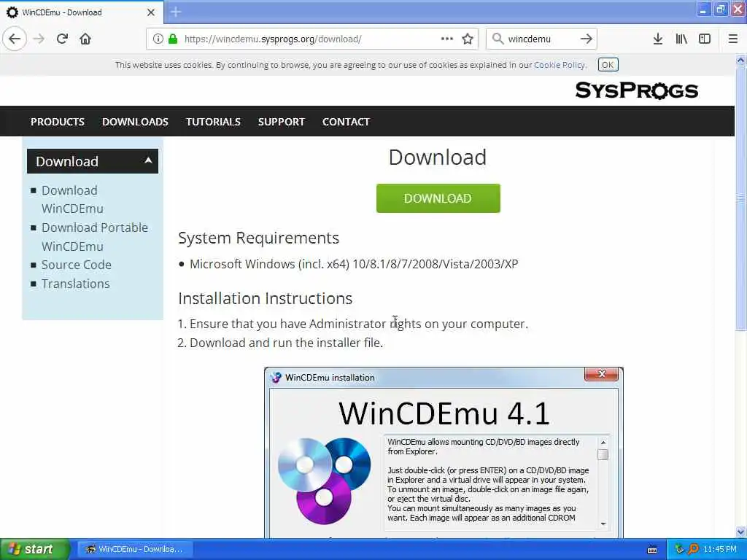The width and height of the screenshot is (747, 560).
Task: Click the first system tray icon
Action: click(679, 549)
